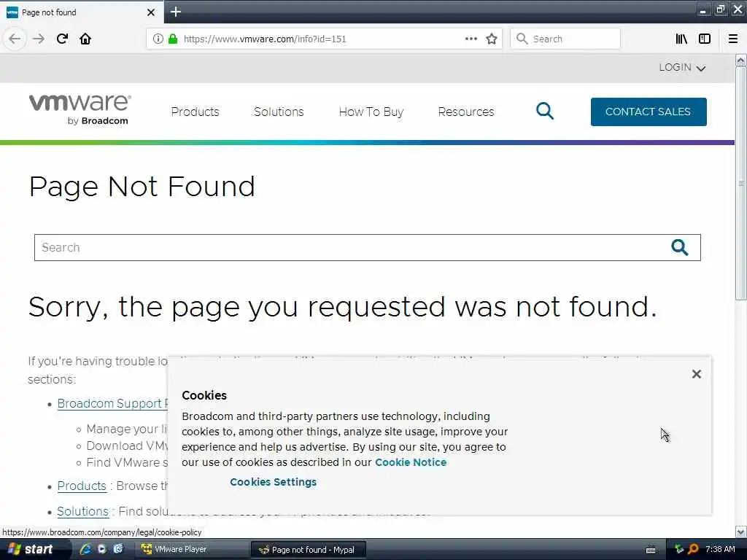This screenshot has height=560, width=747.
Task: Follow the Solutions link in list
Action: (x=83, y=511)
